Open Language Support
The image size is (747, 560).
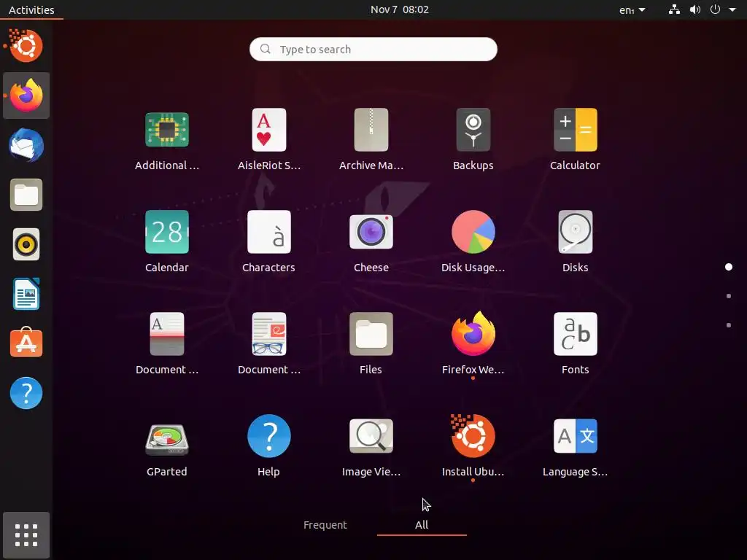coord(575,436)
